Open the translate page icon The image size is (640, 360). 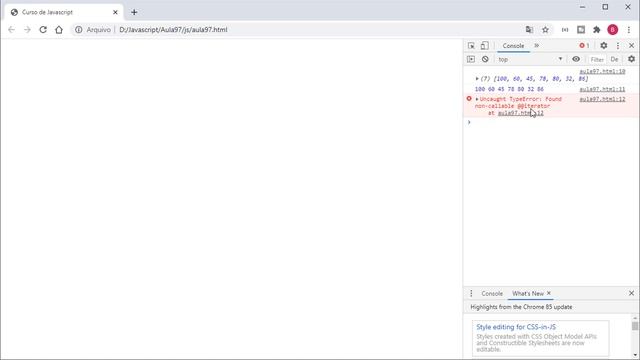pyautogui.click(x=529, y=30)
